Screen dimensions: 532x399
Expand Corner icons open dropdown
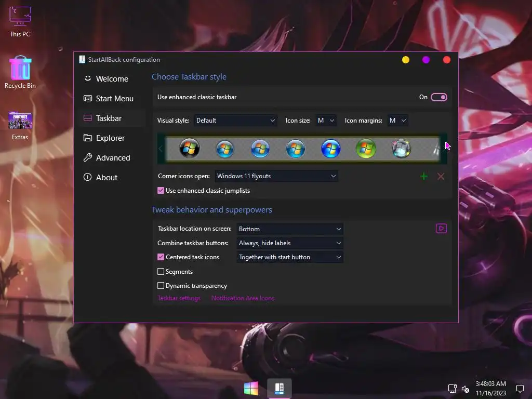[276, 176]
